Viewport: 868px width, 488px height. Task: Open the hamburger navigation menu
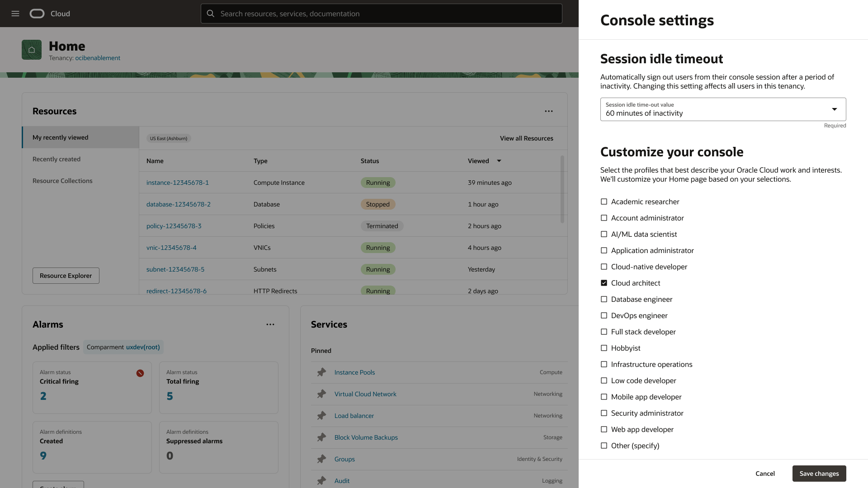pyautogui.click(x=15, y=14)
